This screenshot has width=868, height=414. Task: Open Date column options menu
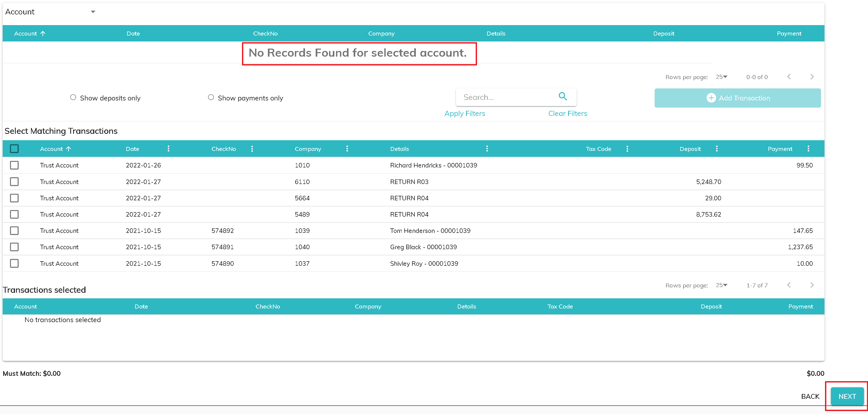pos(169,149)
